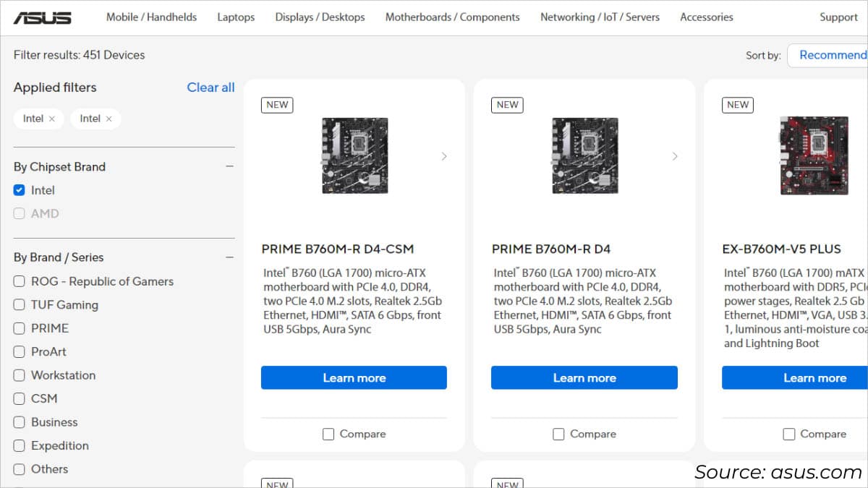Check Compare for PRIME B760M-R D4-CSM
Image resolution: width=868 pixels, height=488 pixels.
tap(328, 434)
